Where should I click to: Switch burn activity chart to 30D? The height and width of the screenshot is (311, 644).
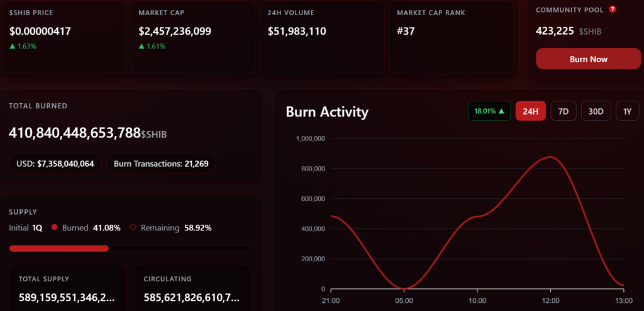[596, 111]
